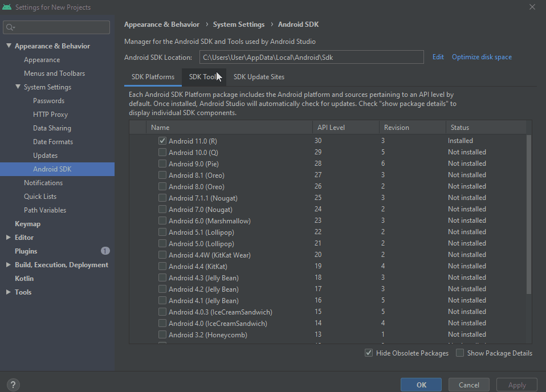Select Android SDK in sidebar

click(57, 169)
